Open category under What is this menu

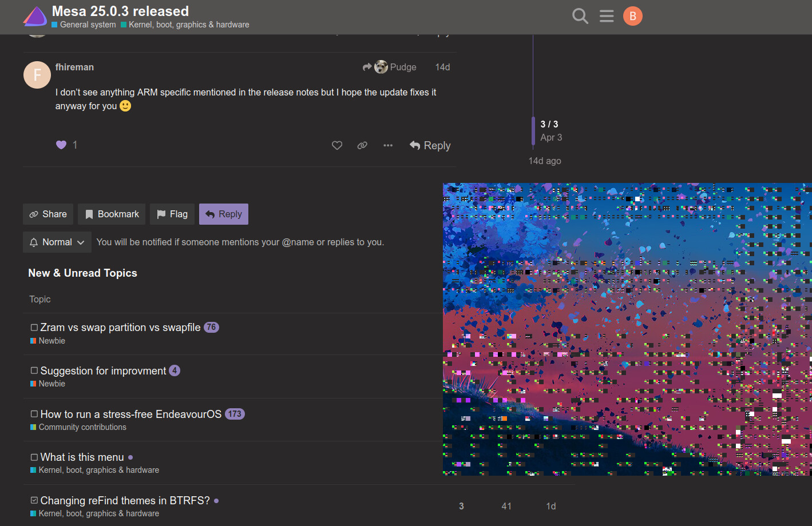(x=95, y=470)
